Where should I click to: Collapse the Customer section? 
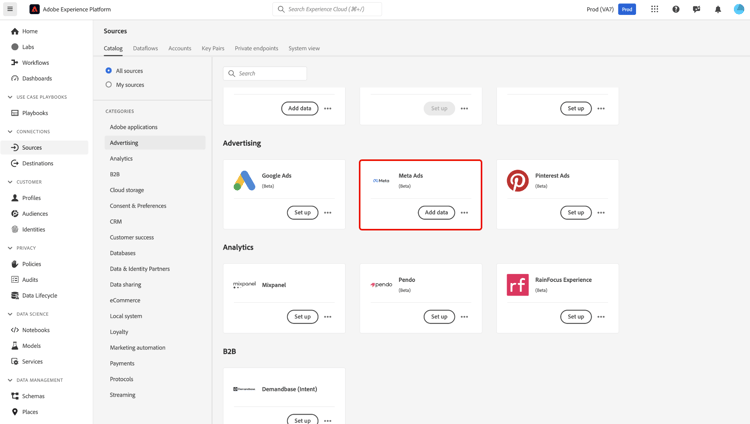click(x=10, y=182)
